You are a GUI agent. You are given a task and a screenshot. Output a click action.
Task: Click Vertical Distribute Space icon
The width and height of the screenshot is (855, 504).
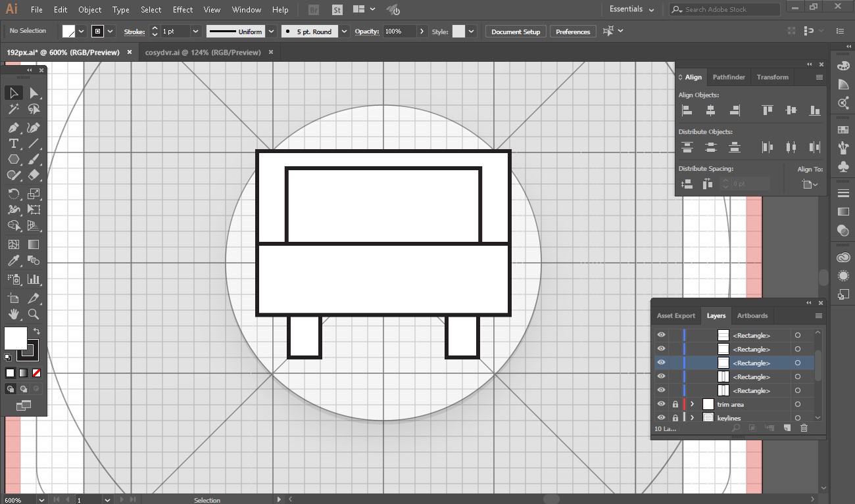point(687,184)
